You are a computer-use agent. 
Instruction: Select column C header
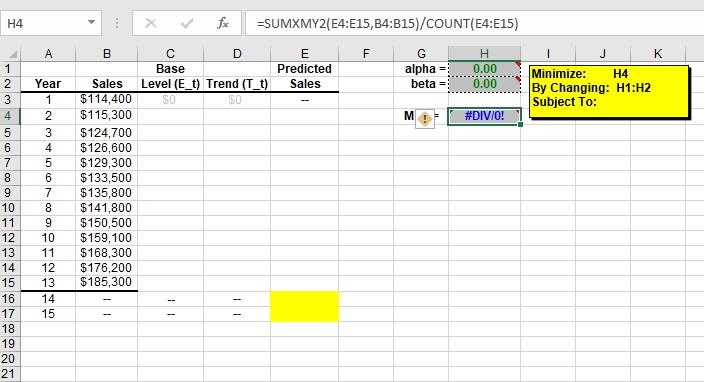click(x=170, y=54)
